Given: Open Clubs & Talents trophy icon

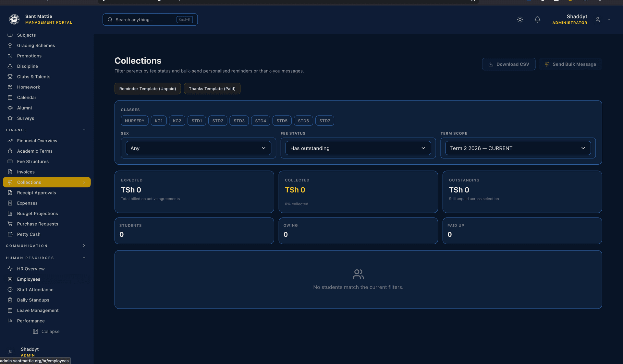Looking at the screenshot, I should click(10, 77).
